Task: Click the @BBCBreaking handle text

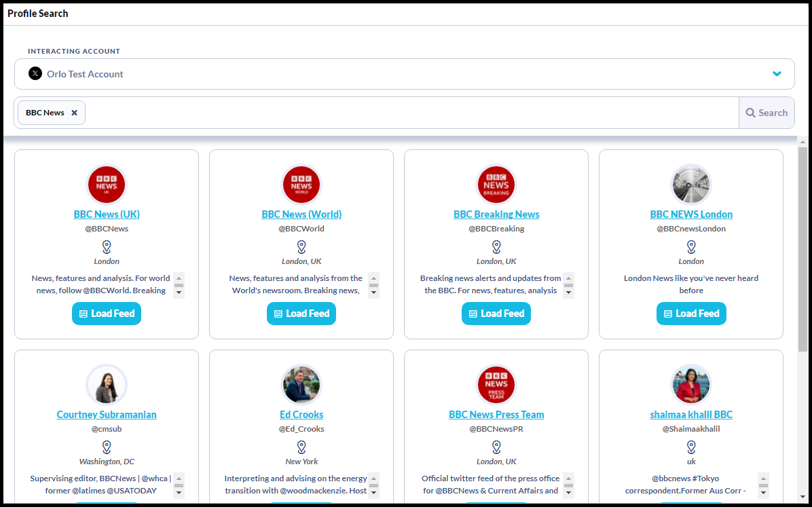Action: pyautogui.click(x=496, y=229)
